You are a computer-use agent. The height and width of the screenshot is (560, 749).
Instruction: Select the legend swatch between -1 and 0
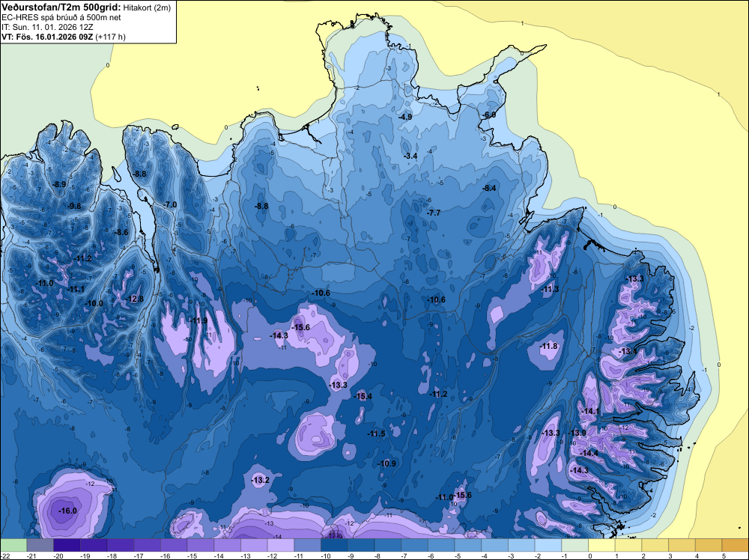pos(575,545)
